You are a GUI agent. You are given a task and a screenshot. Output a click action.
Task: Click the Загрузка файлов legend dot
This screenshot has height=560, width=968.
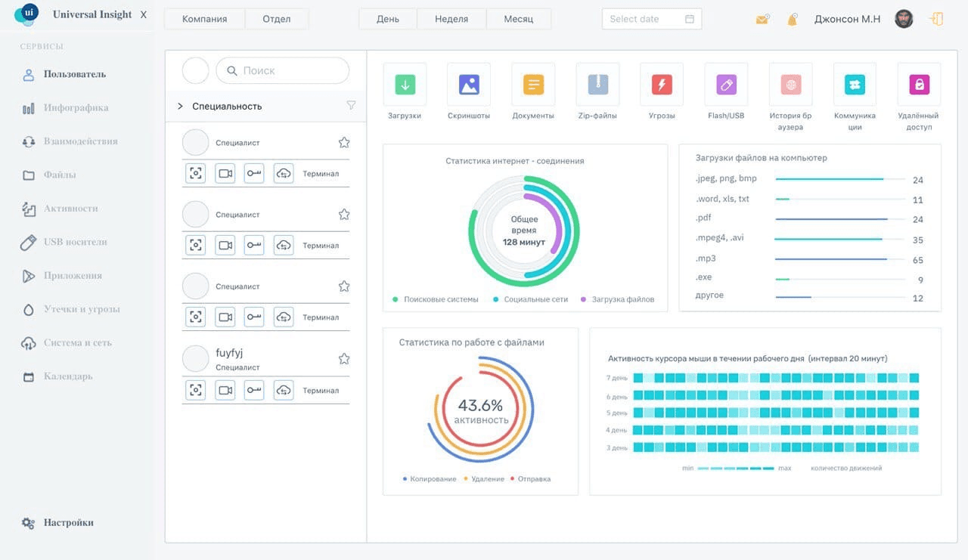pos(583,299)
